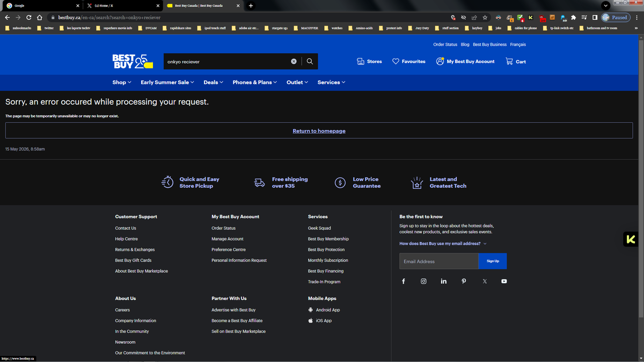
Task: Reload the page in the browser
Action: click(28, 17)
